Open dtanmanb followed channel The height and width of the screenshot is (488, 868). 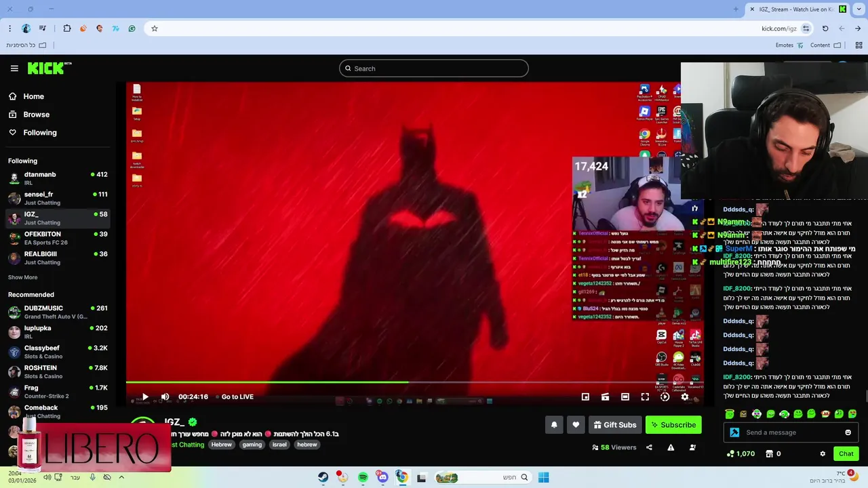coord(58,178)
